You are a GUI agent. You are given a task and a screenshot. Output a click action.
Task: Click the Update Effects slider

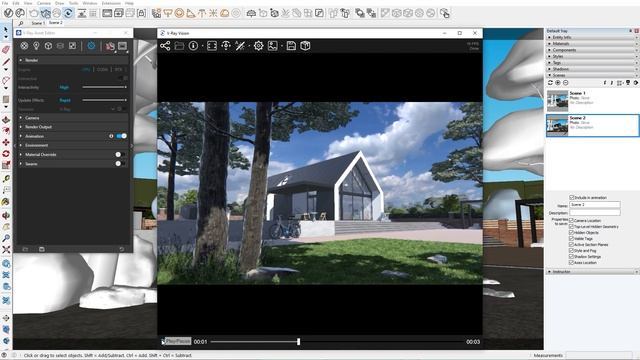104,100
